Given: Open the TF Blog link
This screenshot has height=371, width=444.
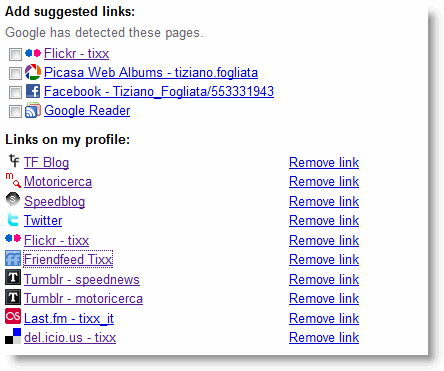Looking at the screenshot, I should click(x=46, y=162).
